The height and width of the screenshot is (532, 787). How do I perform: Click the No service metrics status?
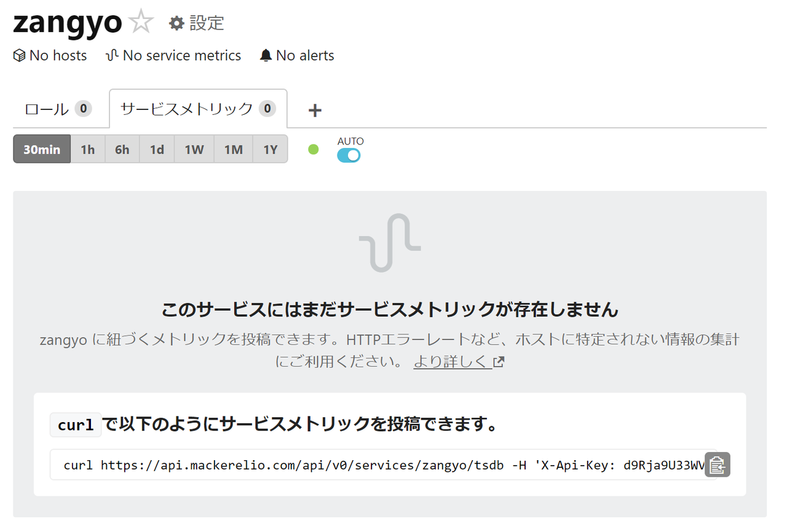click(173, 55)
